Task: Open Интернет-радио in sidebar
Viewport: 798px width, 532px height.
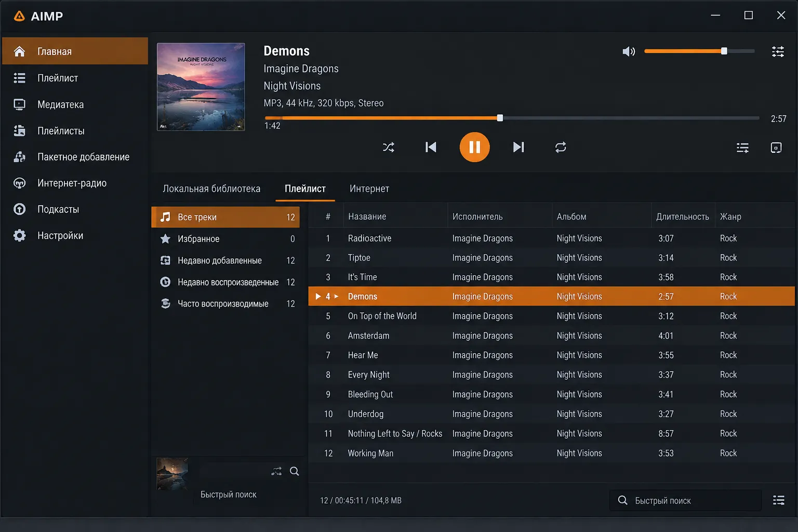Action: 75,183
